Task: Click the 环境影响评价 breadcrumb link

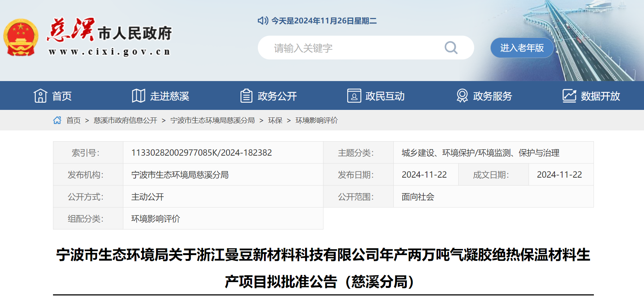Action: [x=316, y=120]
